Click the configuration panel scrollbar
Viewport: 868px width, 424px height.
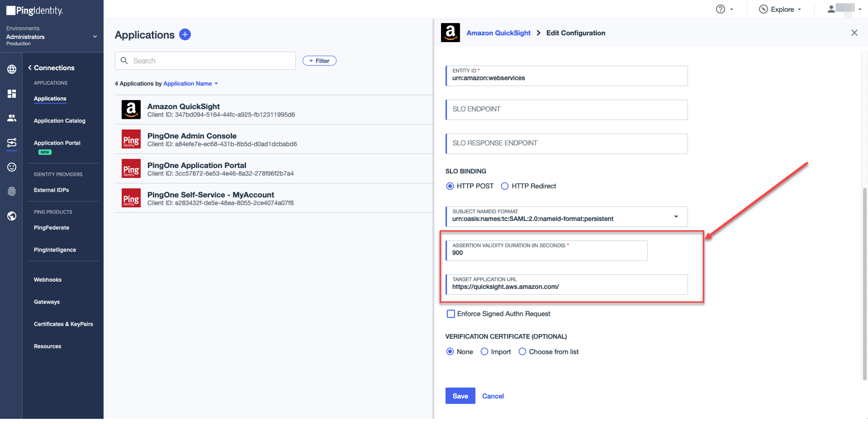864,284
